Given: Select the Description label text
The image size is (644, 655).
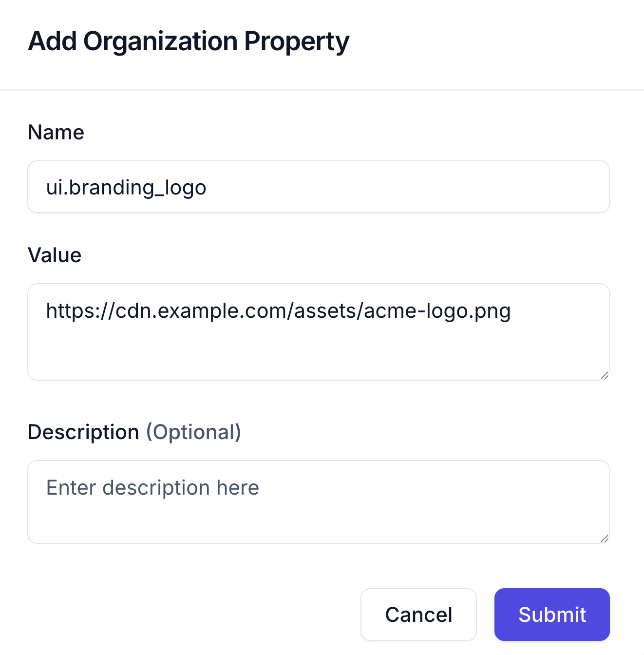Looking at the screenshot, I should tap(83, 432).
